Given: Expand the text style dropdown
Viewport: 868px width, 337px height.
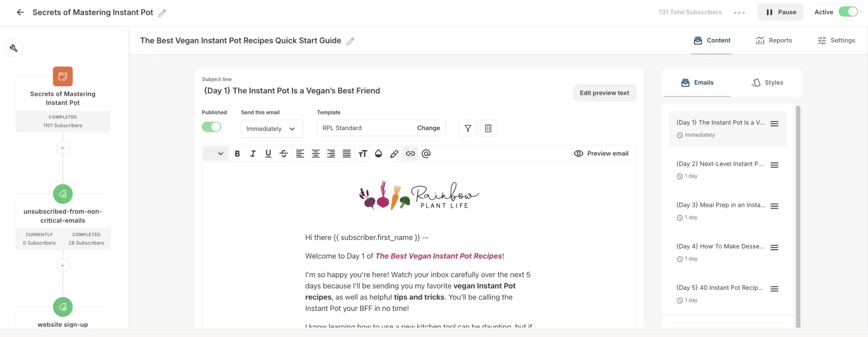Looking at the screenshot, I should click(214, 154).
